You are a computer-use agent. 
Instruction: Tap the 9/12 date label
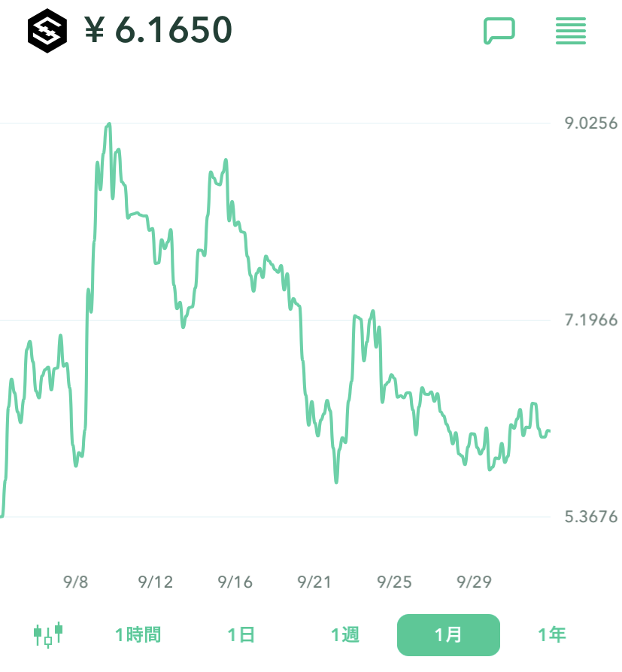[156, 582]
